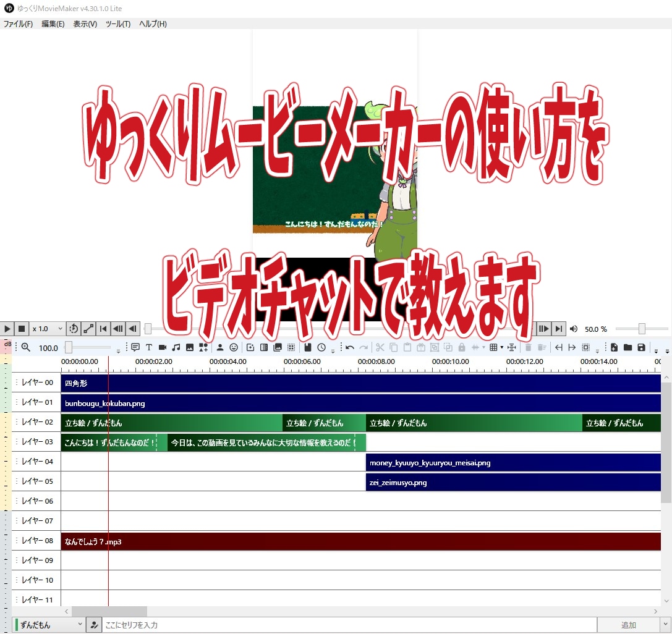Image resolution: width=672 pixels, height=634 pixels.
Task: Adjust the timeline zoom slider
Action: point(69,347)
